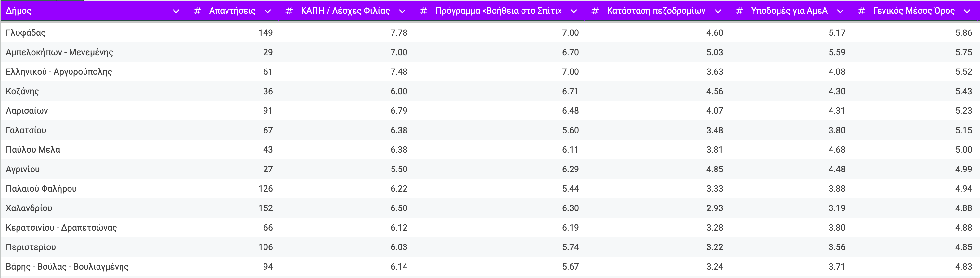Screen dimensions: 980x278
Task: Select the Αγρινίου row name
Action: tap(23, 169)
